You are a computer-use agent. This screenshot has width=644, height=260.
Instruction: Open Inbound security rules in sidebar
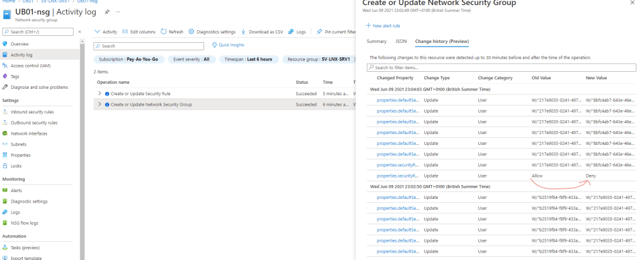tap(33, 112)
